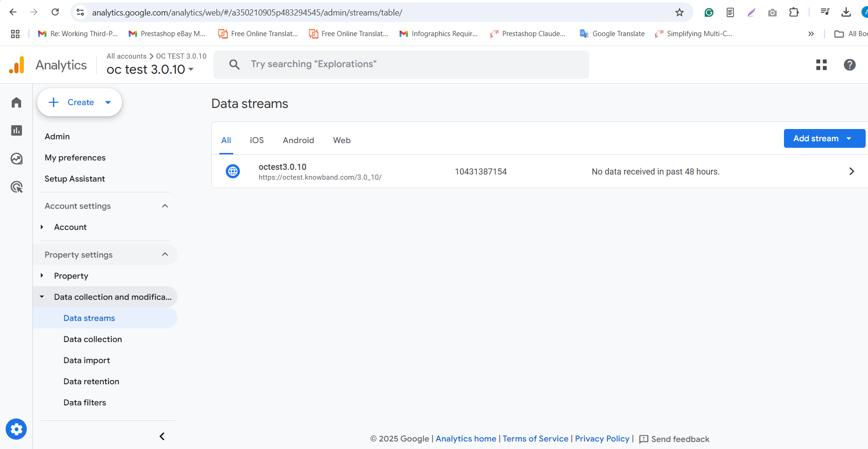The width and height of the screenshot is (868, 449).
Task: Open the octest3.0.10 stream row arrow
Action: 852,171
